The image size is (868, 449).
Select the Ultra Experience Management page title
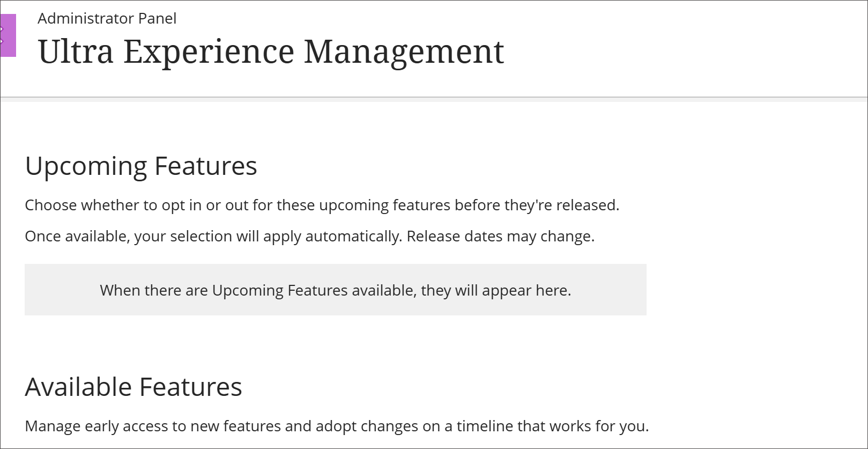[x=271, y=51]
